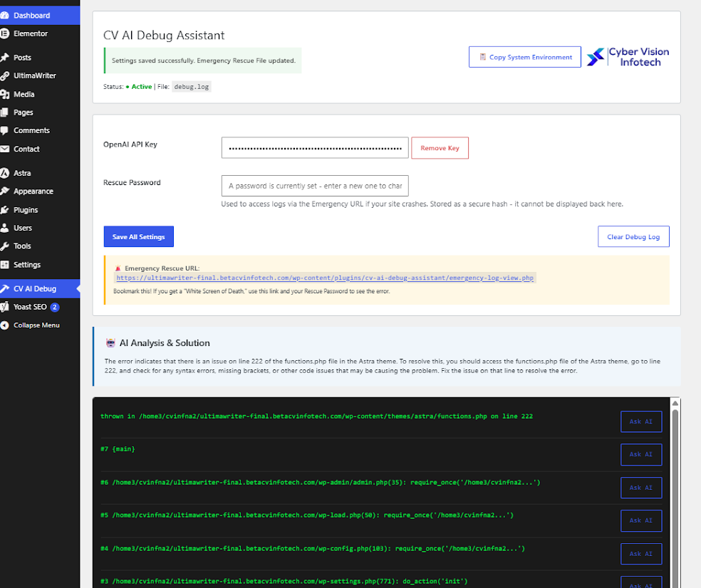Open Comments in the sidebar
Image resolution: width=701 pixels, height=588 pixels.
(40, 130)
